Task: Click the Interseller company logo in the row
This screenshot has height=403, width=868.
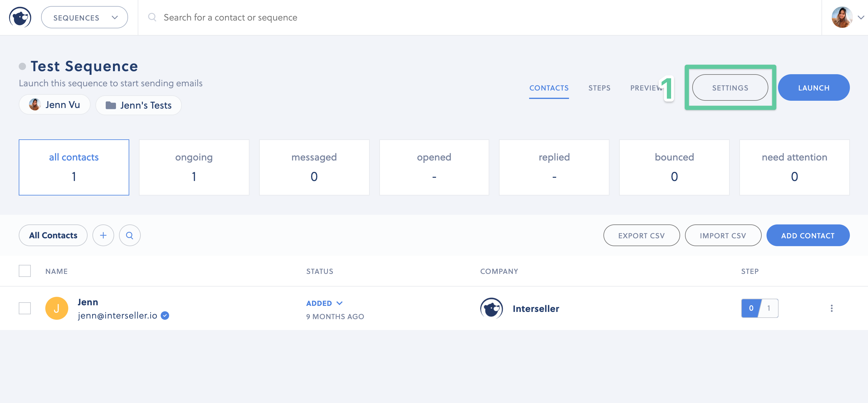Action: 491,308
